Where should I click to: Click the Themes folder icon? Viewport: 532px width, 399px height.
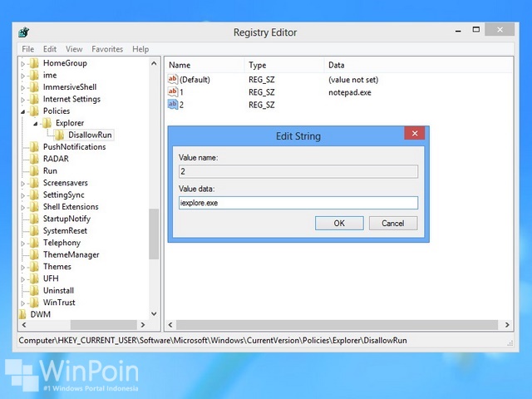[34, 267]
